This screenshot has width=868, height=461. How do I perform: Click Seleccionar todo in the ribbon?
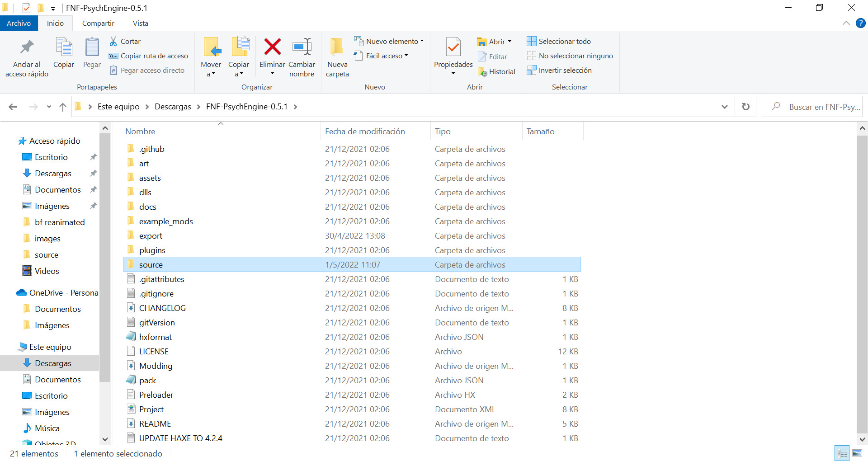point(559,42)
